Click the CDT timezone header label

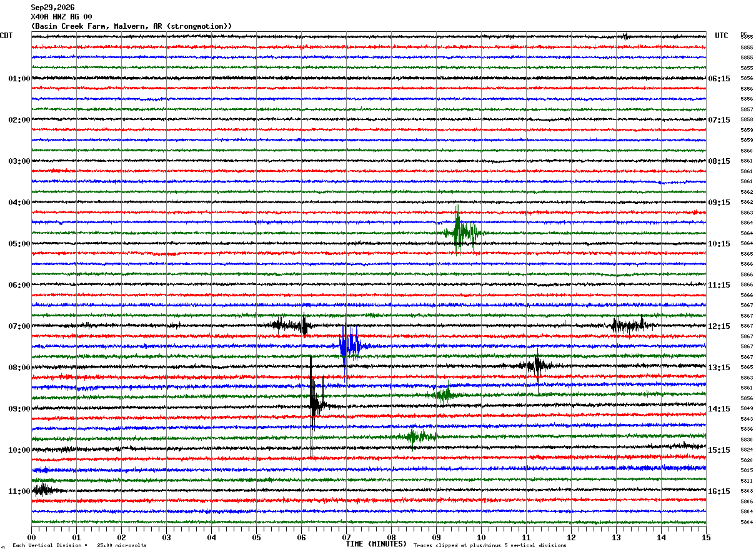tap(6, 36)
